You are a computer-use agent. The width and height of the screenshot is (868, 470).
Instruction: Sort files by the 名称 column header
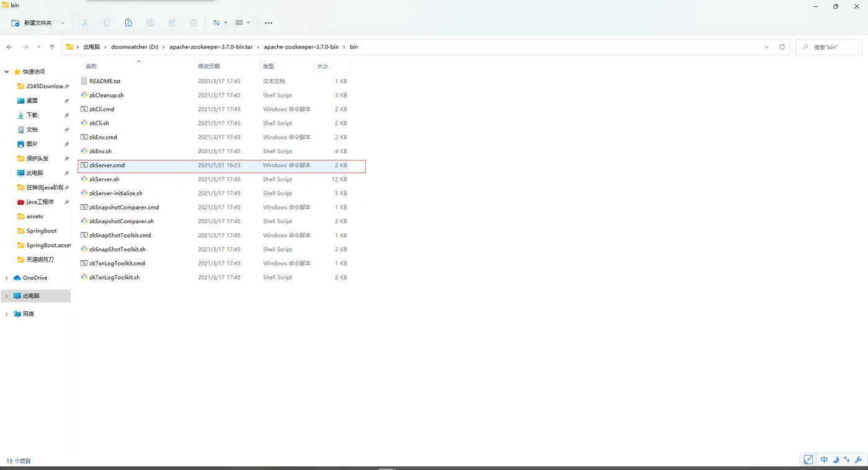[x=91, y=66]
